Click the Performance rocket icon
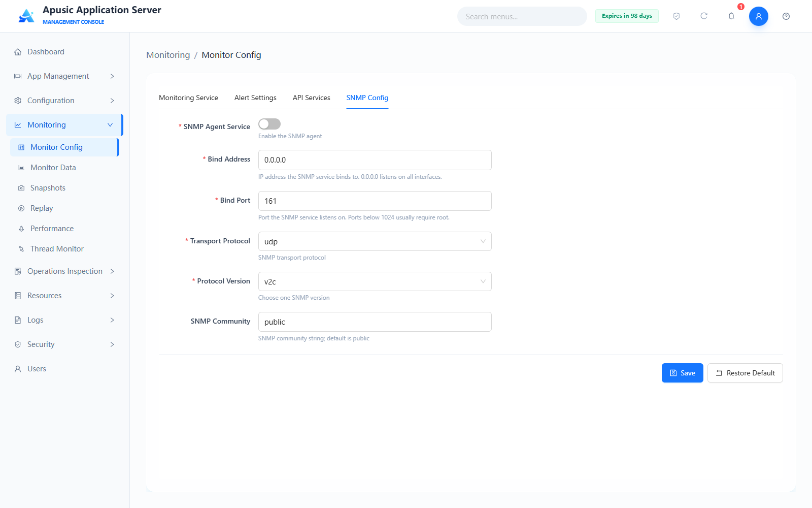 tap(21, 229)
